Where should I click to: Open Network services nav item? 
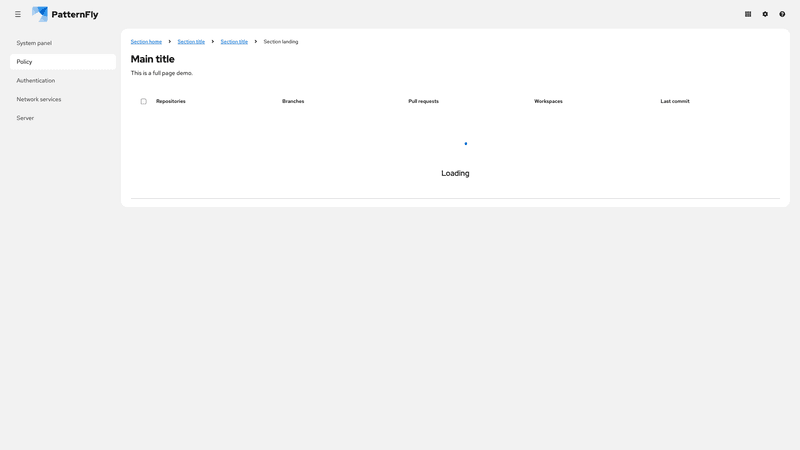point(39,99)
